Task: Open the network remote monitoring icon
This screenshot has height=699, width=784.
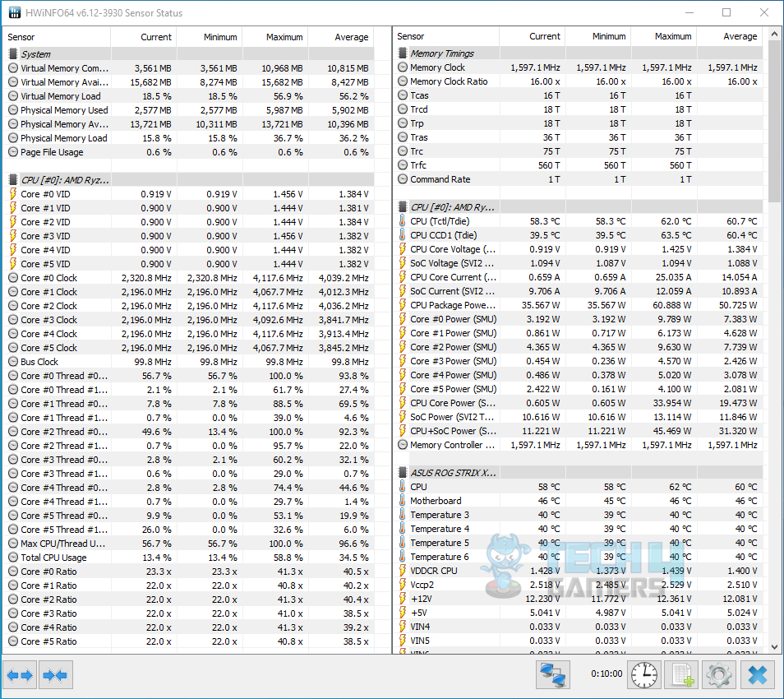Action: pyautogui.click(x=553, y=675)
